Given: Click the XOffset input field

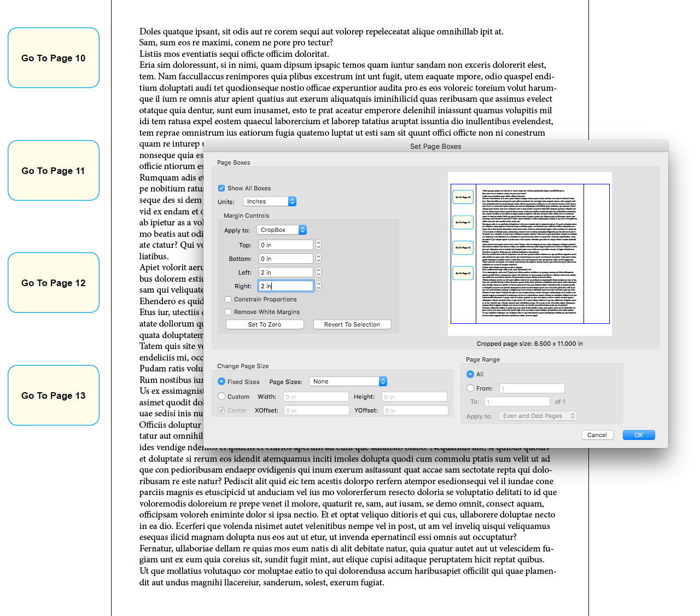Looking at the screenshot, I should coord(317,410).
